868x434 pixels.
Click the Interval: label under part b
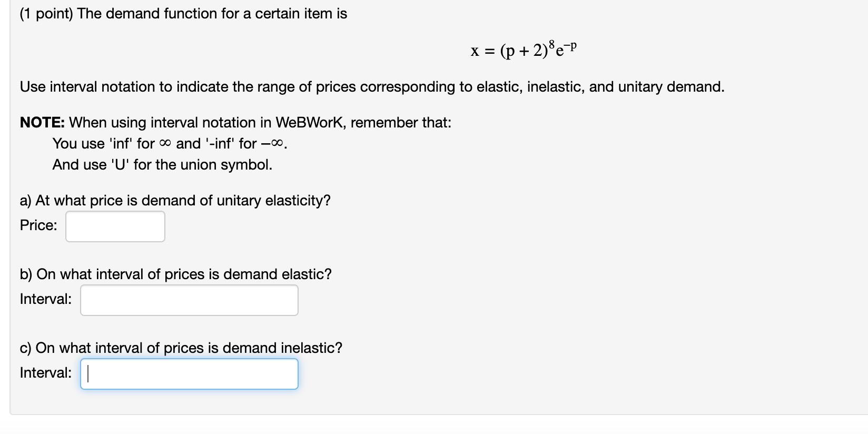[46, 298]
